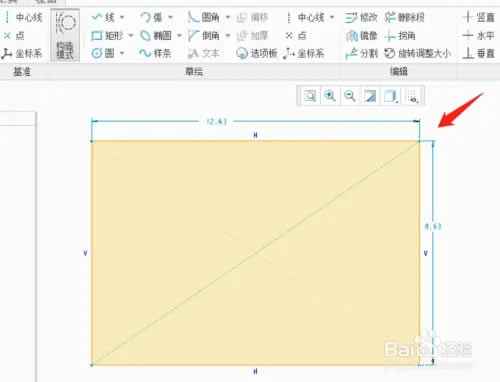Select the Spline (样条) tool
The image size is (500, 382).
pos(156,53)
